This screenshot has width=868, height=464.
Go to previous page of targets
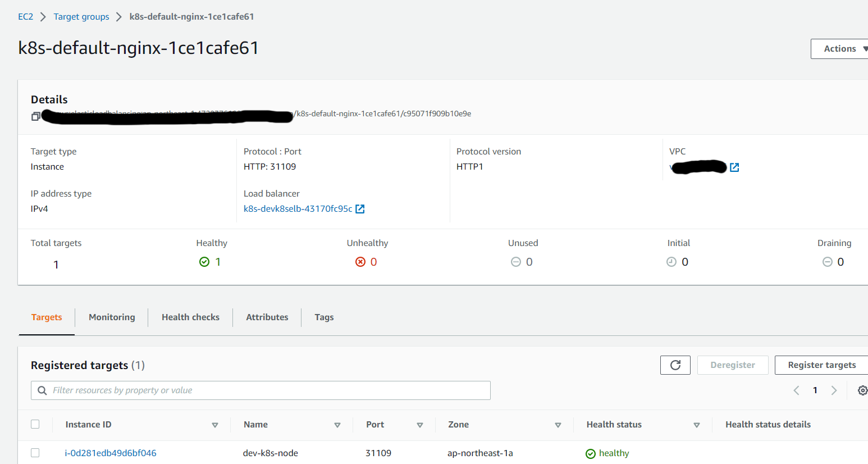(796, 390)
